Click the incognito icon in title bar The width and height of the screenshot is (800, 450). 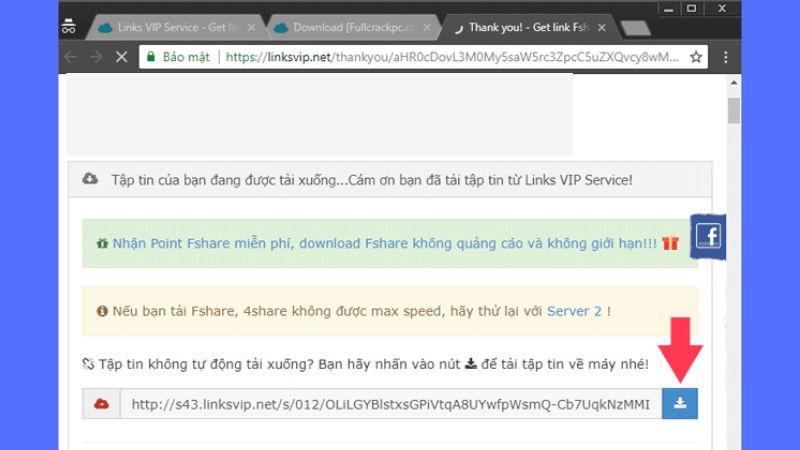(68, 26)
